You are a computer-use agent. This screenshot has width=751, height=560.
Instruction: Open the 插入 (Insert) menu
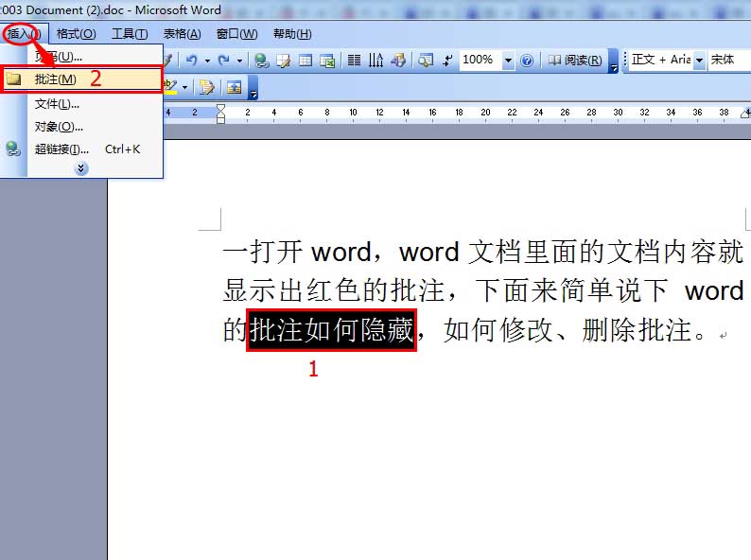tap(23, 34)
